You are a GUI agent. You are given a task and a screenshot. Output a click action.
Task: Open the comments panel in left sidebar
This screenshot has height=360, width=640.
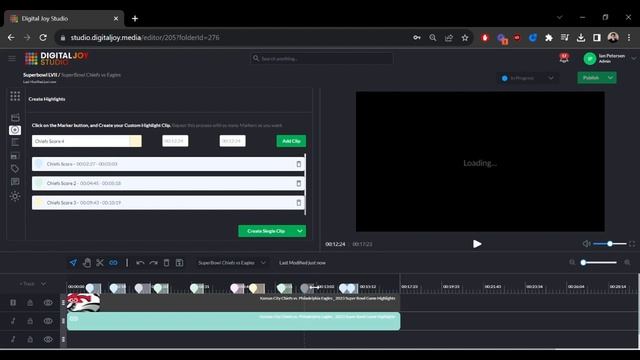click(x=15, y=182)
